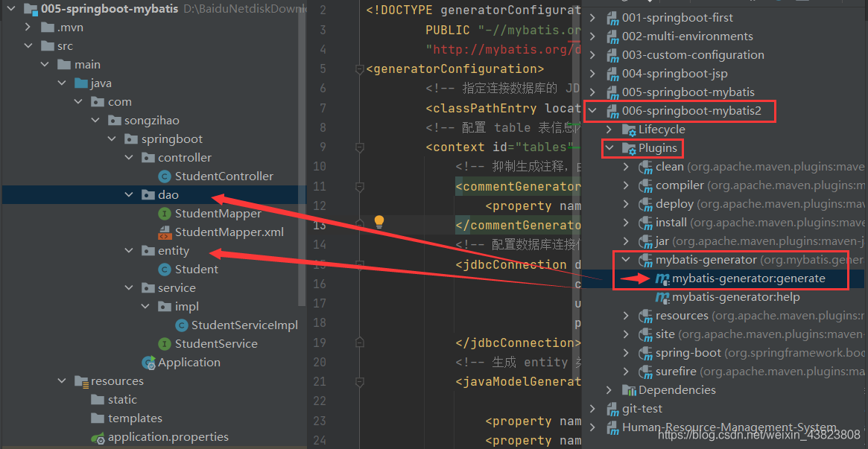Click the git-test module icon

click(612, 409)
